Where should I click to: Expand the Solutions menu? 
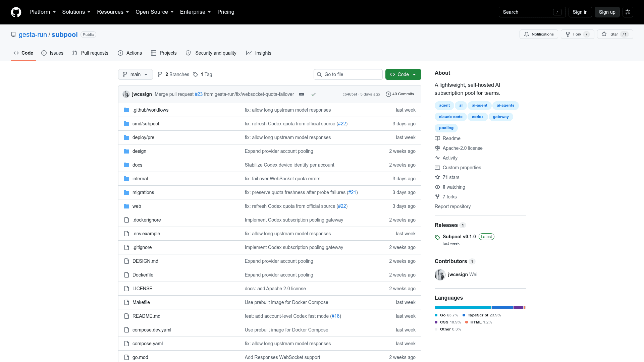[76, 12]
